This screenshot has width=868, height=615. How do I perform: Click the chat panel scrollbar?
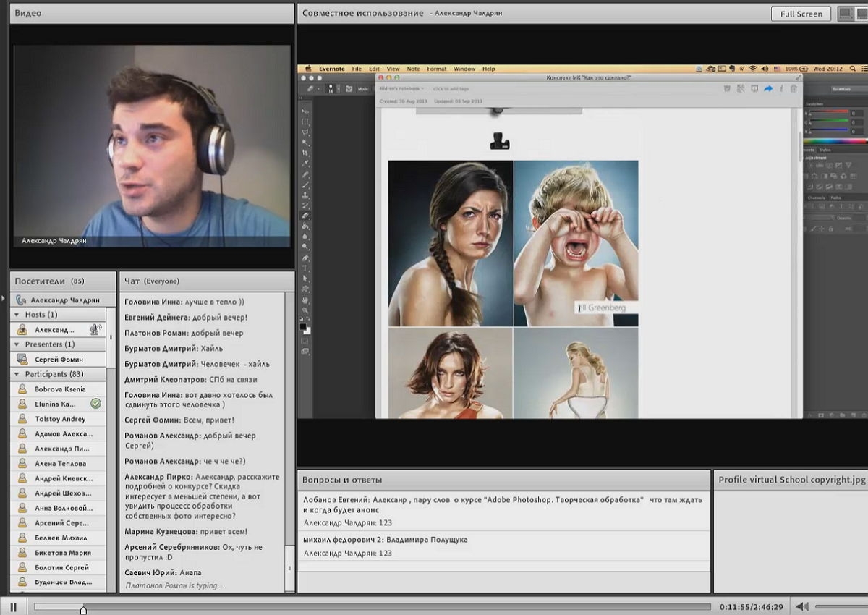tap(290, 441)
